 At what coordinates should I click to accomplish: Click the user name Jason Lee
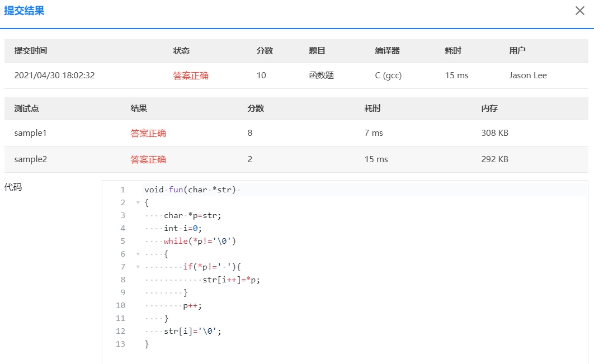click(527, 75)
